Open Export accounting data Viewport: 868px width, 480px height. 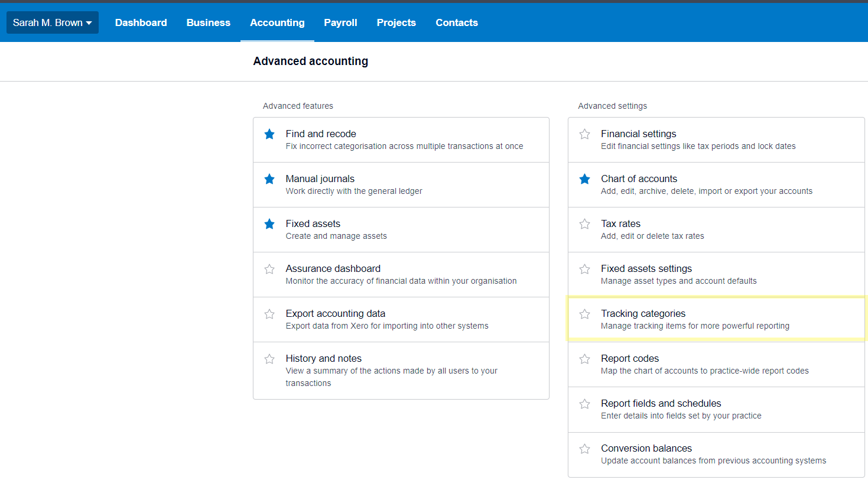coord(401,320)
